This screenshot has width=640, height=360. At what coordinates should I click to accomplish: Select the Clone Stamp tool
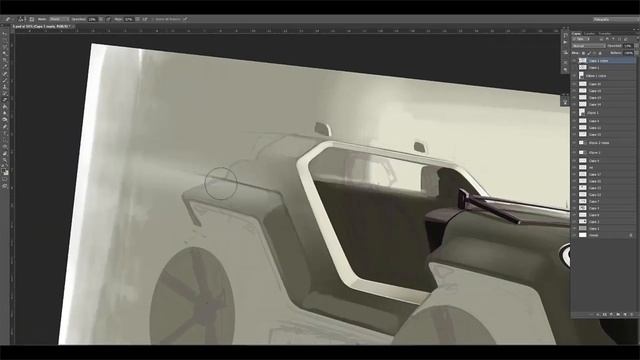(5, 87)
